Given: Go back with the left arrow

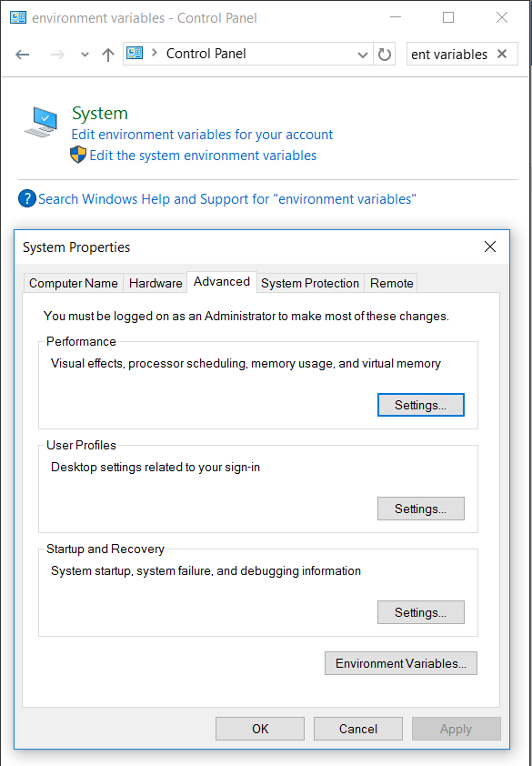Looking at the screenshot, I should click(23, 55).
